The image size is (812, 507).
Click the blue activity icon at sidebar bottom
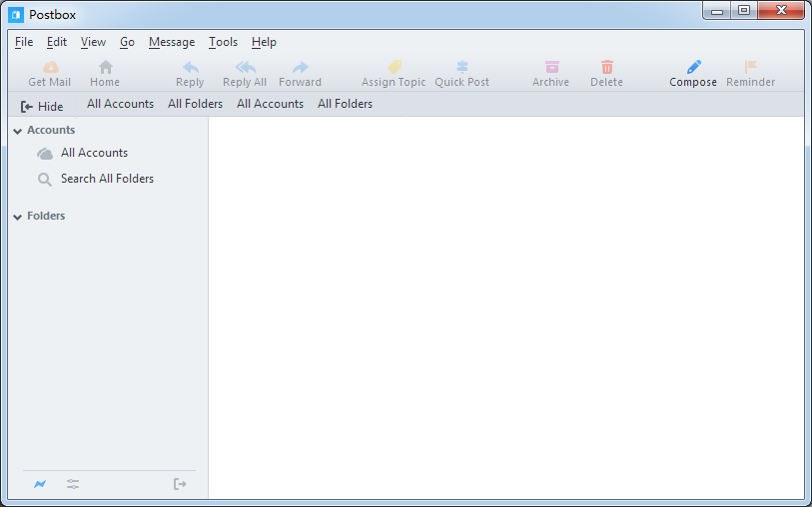point(40,484)
